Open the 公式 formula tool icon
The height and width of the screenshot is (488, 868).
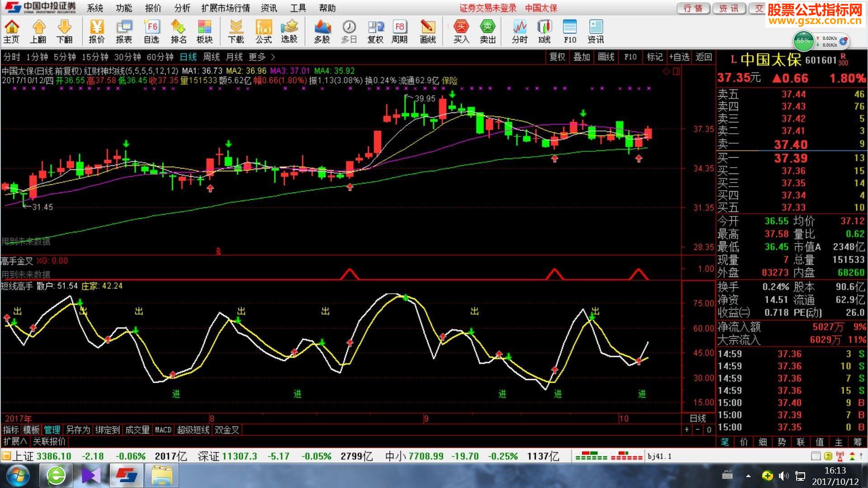(263, 32)
